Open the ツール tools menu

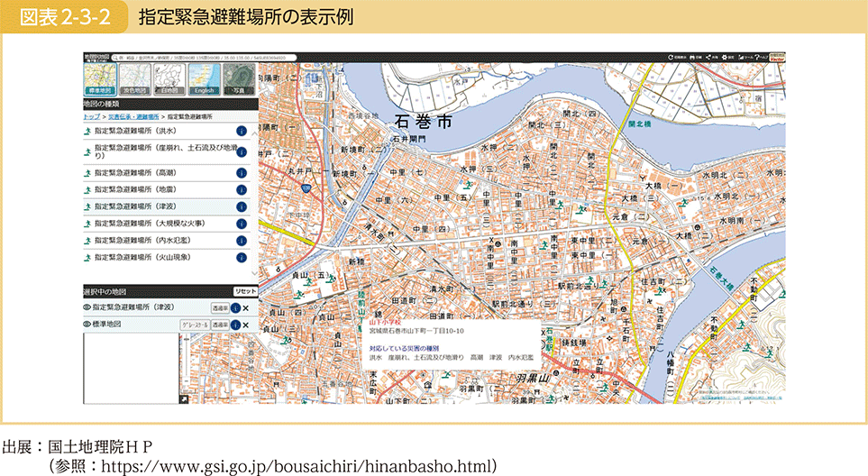tap(745, 58)
